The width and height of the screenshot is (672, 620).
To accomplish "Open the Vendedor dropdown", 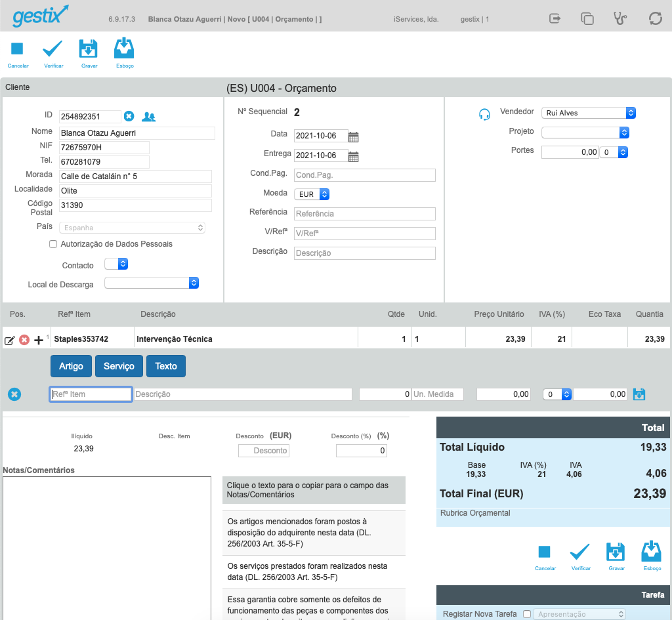I will tap(589, 113).
